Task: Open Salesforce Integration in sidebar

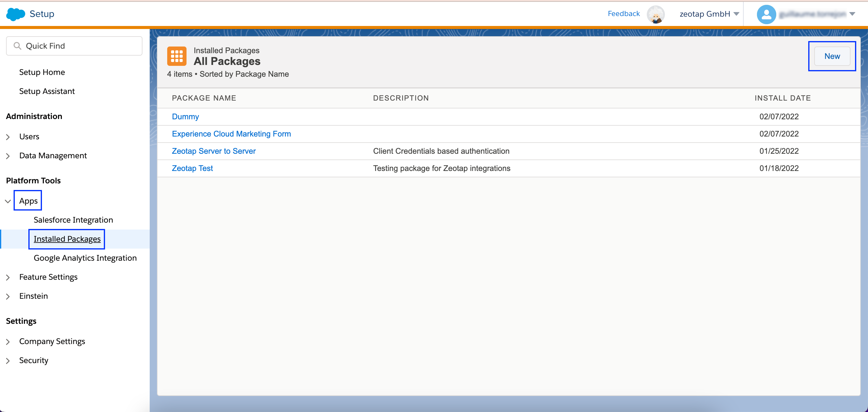Action: coord(73,220)
